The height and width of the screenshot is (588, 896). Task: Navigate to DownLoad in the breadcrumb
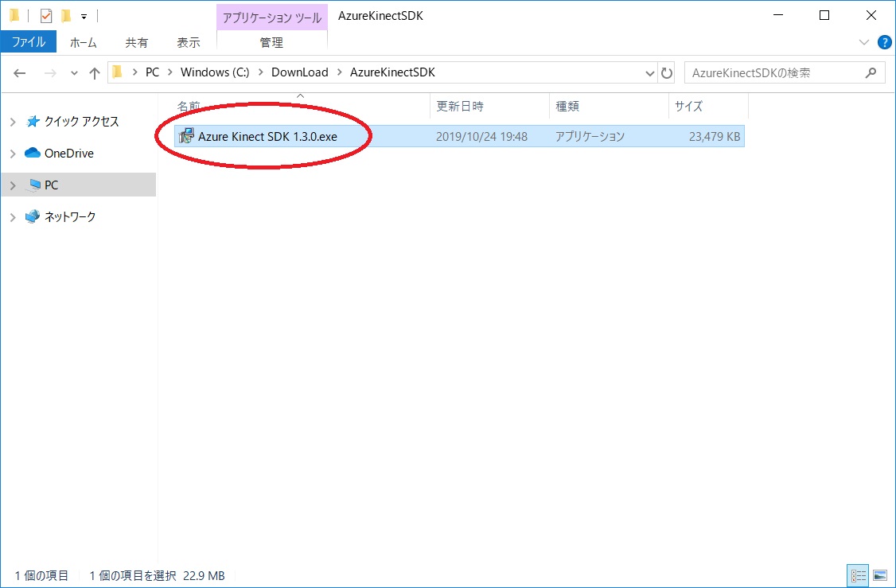pos(299,72)
